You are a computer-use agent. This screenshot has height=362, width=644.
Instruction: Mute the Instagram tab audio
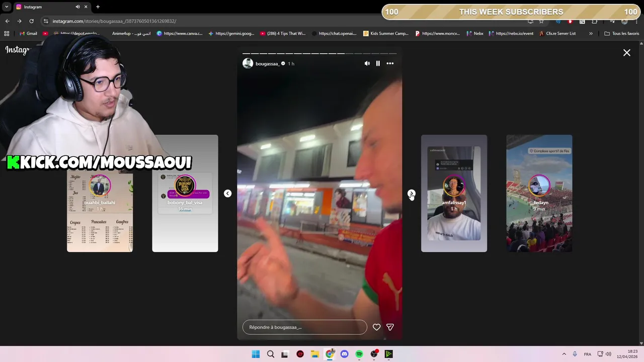pos(77,7)
